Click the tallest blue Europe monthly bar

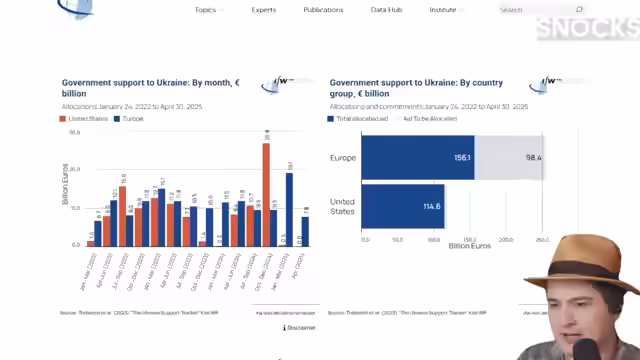(x=289, y=209)
